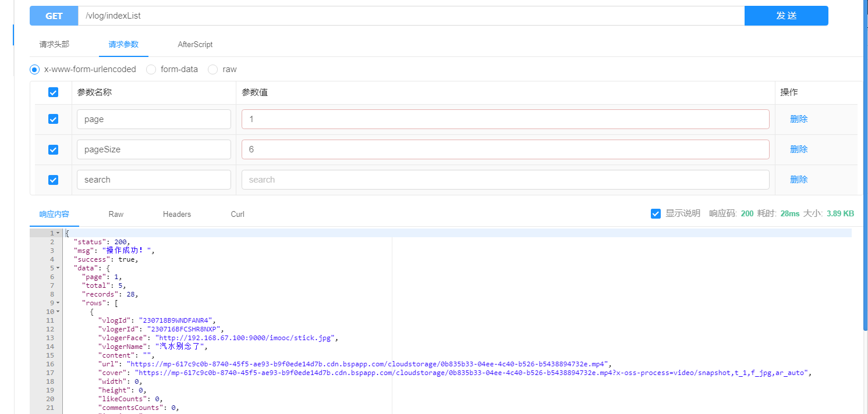
Task: Open the AfterScript tab
Action: (x=195, y=44)
